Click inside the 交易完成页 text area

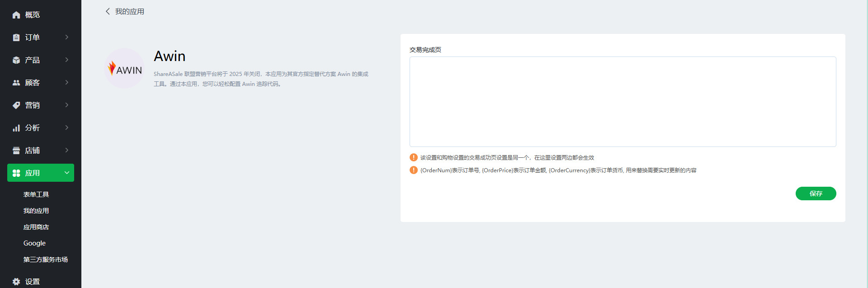point(623,102)
